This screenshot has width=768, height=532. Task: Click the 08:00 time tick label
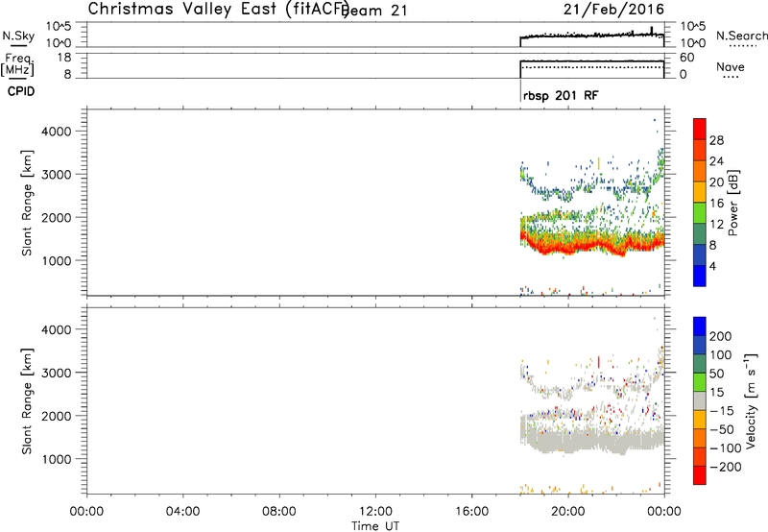[279, 512]
